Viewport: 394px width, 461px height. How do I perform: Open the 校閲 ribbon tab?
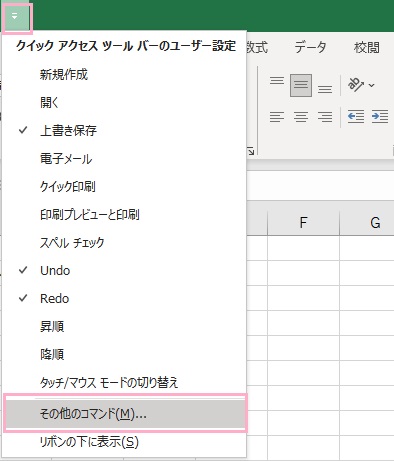(x=367, y=47)
